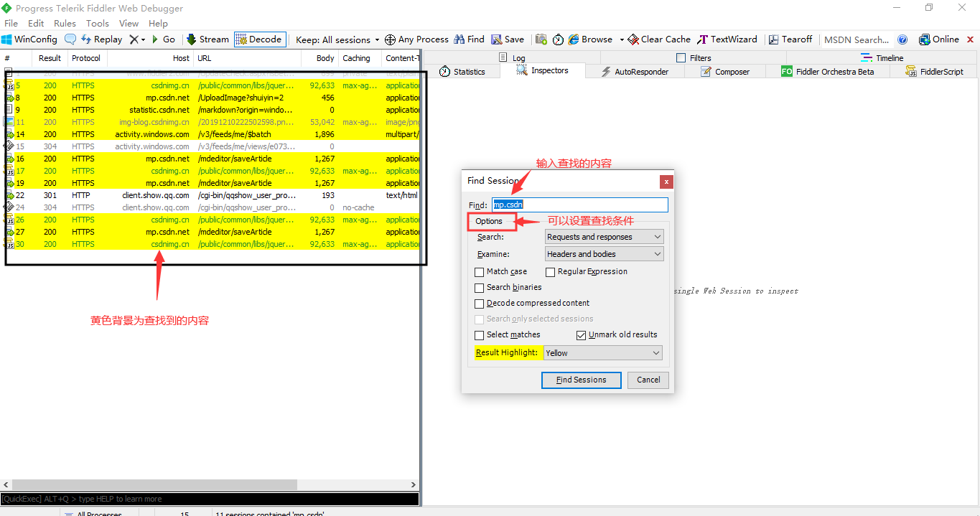
Task: Click the Go toolbar button
Action: [163, 39]
